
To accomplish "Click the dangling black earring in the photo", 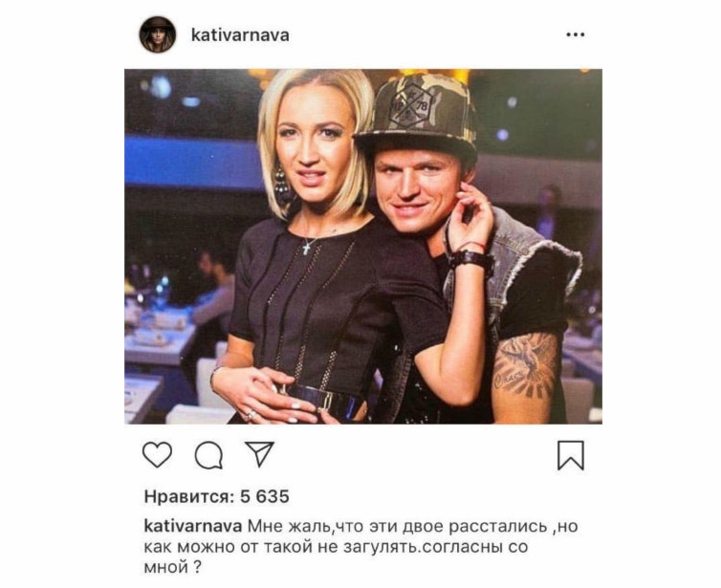I will 282,184.
